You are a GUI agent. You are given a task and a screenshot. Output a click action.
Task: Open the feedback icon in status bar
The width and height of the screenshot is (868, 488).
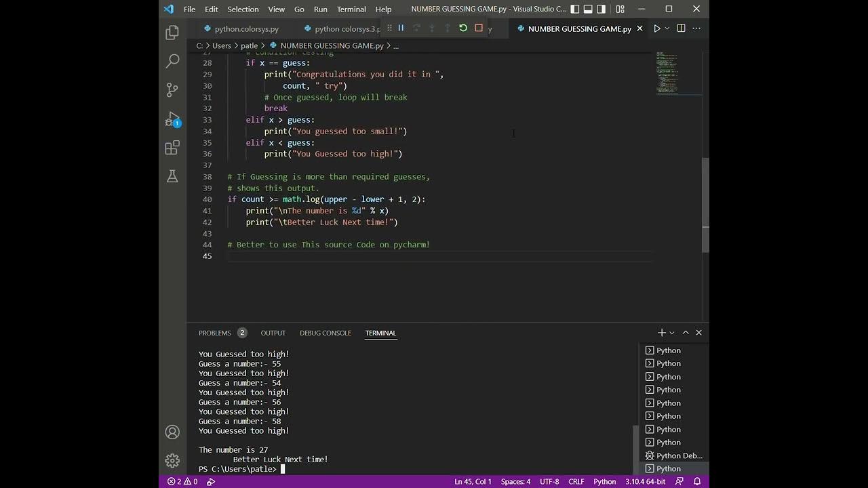679,482
